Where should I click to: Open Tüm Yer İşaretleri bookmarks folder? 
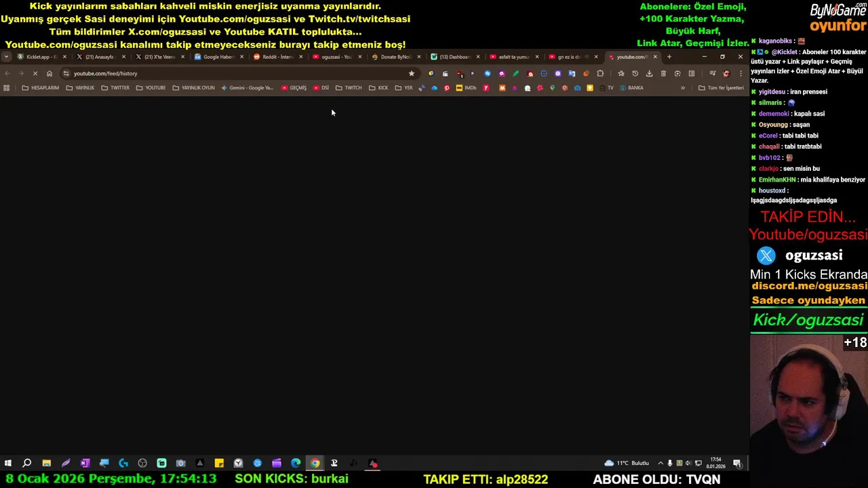point(722,87)
